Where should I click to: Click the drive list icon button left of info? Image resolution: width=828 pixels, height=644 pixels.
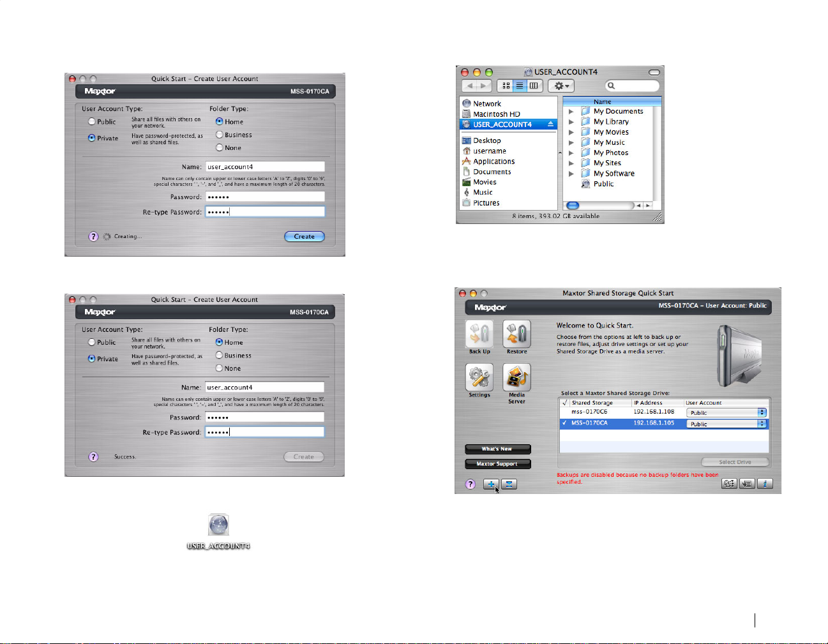747,484
